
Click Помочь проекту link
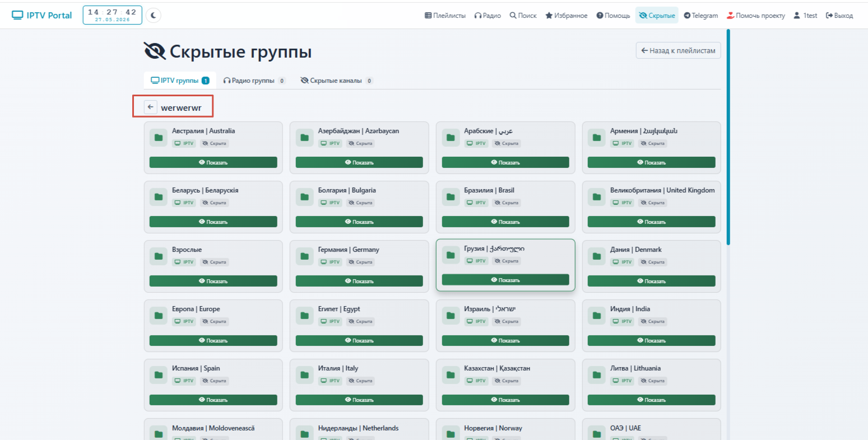756,16
